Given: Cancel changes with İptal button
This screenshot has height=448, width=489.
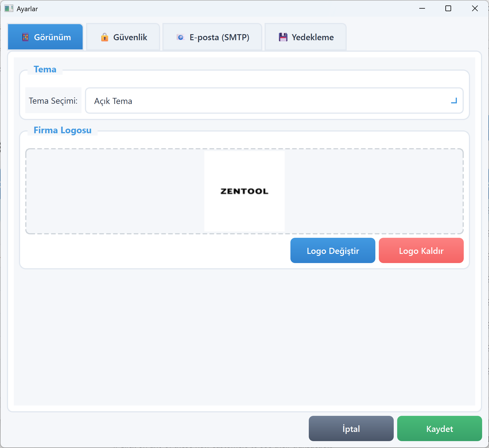Looking at the screenshot, I should pyautogui.click(x=351, y=429).
